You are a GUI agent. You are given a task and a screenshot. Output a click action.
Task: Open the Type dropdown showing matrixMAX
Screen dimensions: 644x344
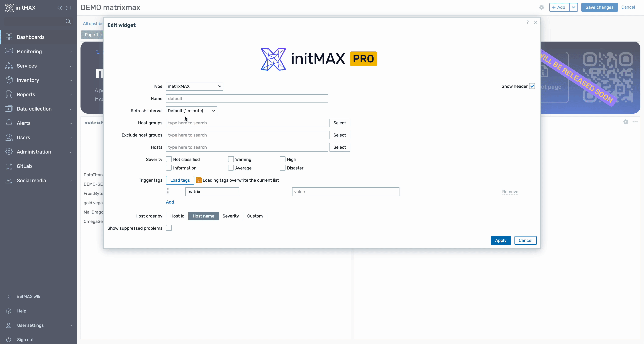tap(194, 86)
